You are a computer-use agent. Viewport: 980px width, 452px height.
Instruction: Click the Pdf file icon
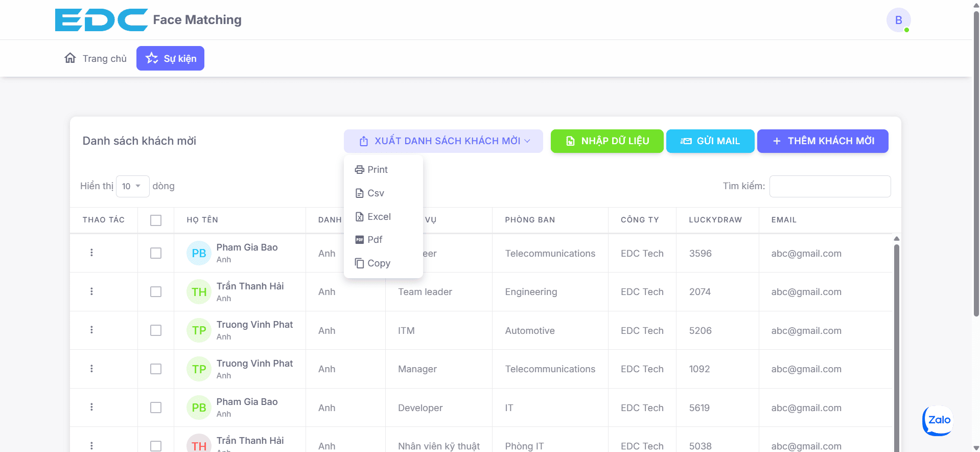click(x=360, y=240)
